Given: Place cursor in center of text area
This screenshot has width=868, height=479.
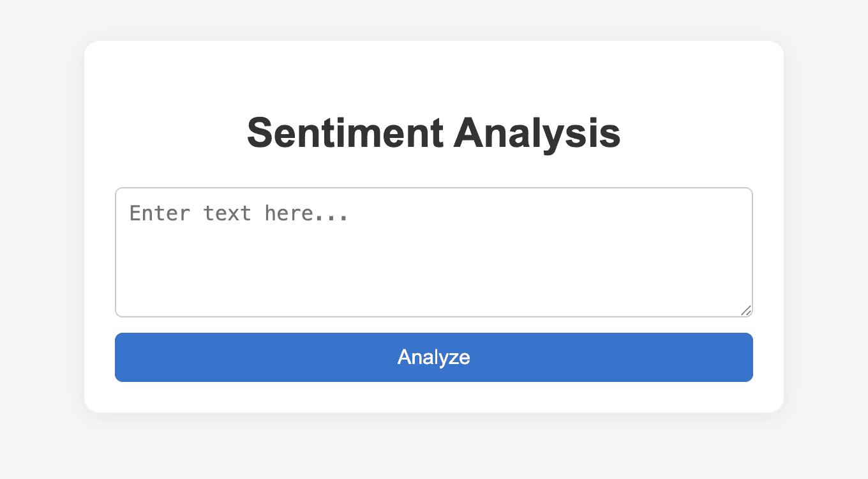Looking at the screenshot, I should [x=433, y=252].
